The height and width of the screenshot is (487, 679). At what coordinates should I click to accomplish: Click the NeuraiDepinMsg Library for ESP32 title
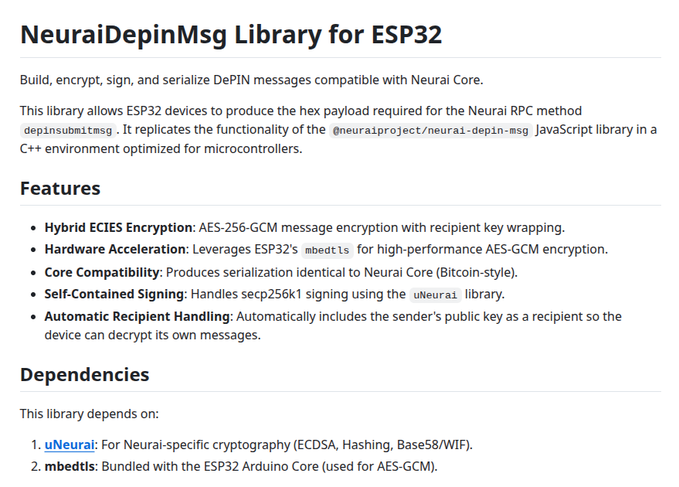[x=231, y=34]
